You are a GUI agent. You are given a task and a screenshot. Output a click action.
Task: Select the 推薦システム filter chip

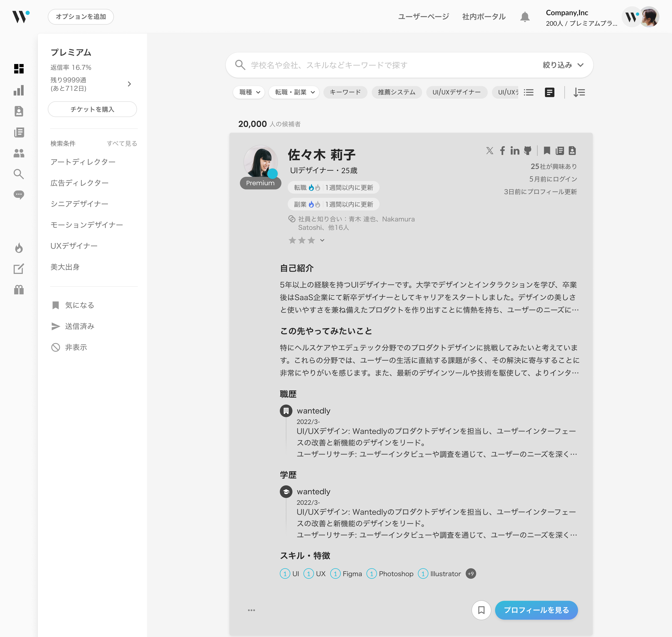(397, 92)
